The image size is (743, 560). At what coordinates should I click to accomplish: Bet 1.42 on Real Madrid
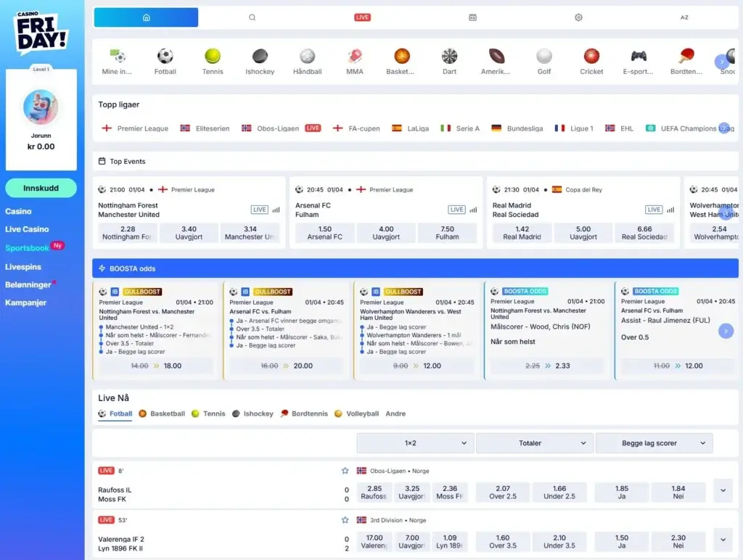coord(522,233)
